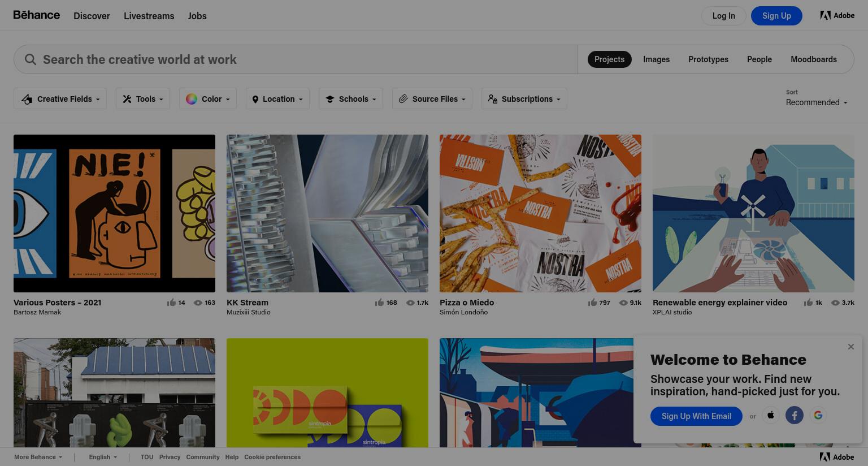The height and width of the screenshot is (466, 868).
Task: Focus the search the creative world field
Action: pos(296,59)
